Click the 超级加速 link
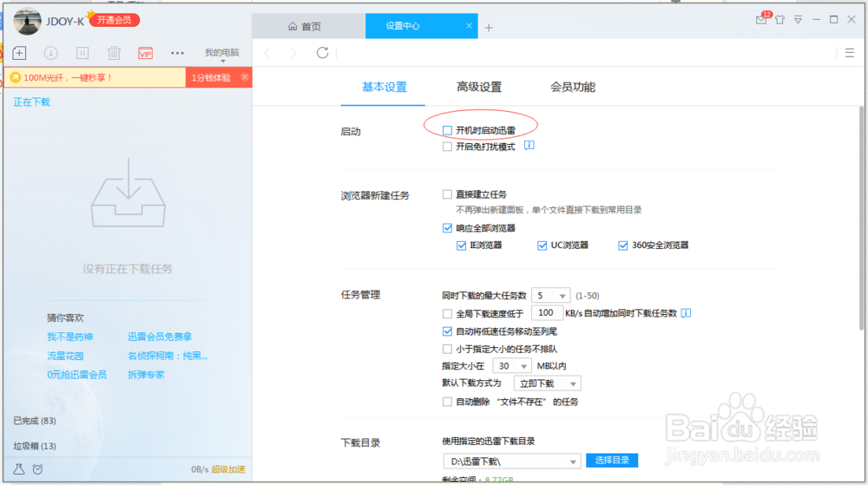This screenshot has width=868, height=485. tap(228, 469)
